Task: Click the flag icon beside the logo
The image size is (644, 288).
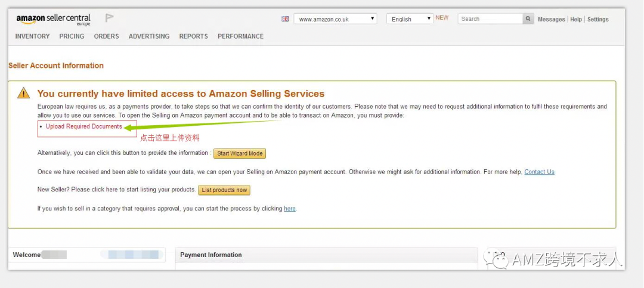Action: point(109,18)
